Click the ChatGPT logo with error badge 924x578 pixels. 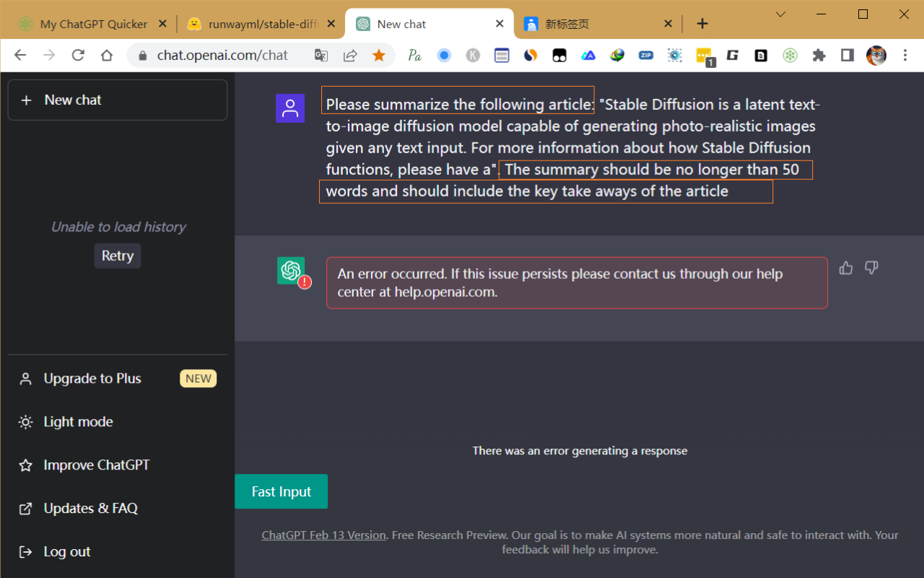(291, 271)
